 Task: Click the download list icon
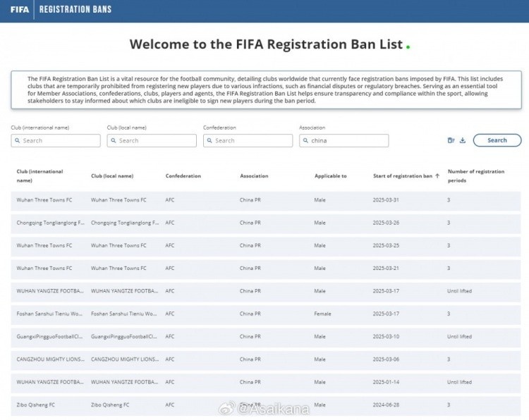point(463,140)
